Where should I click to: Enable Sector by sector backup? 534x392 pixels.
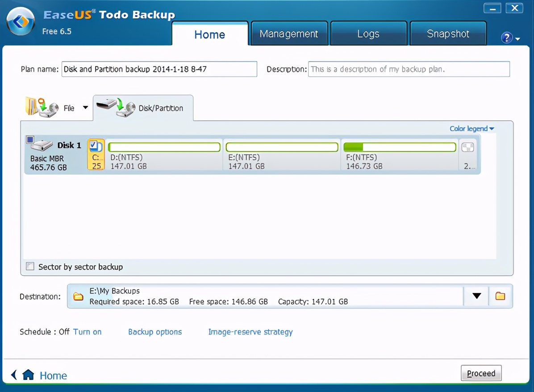(x=30, y=267)
